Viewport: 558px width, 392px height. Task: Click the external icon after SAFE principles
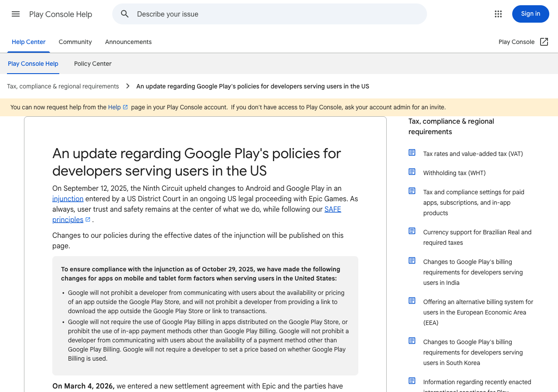click(x=88, y=220)
